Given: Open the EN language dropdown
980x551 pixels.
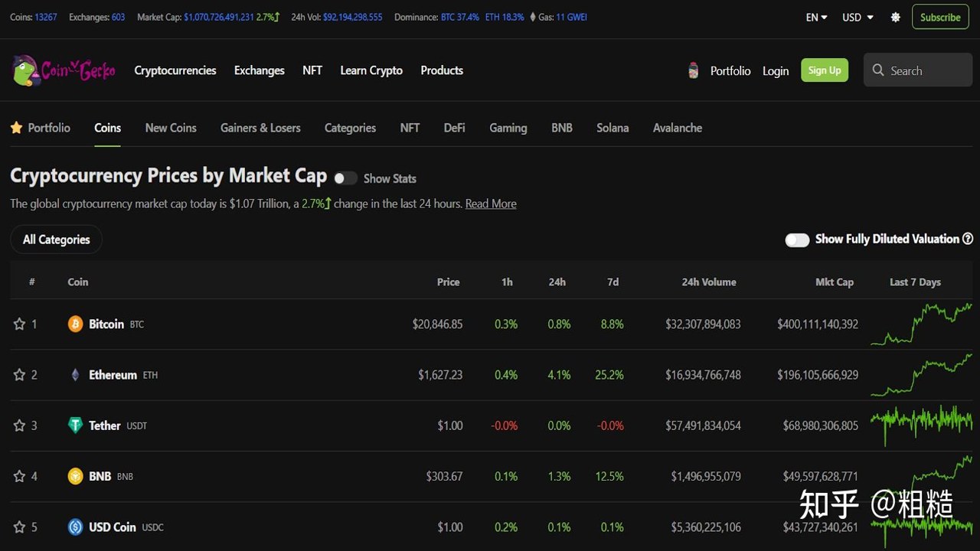Looking at the screenshot, I should point(816,17).
